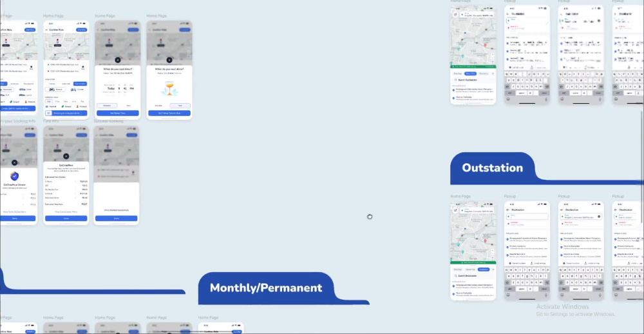644x334 pixels.
Task: Select the Round trip chip below Outstation banner
Action: click(471, 270)
